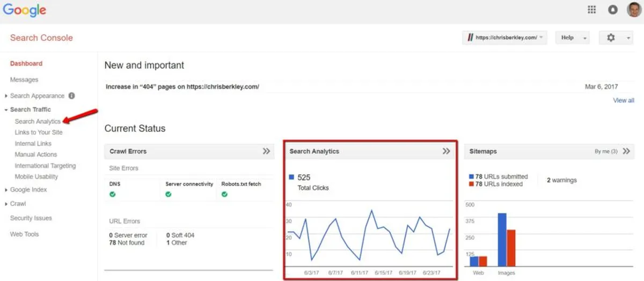Open Crawl Errors double-arrow icon
Image resolution: width=644 pixels, height=281 pixels.
tap(266, 151)
